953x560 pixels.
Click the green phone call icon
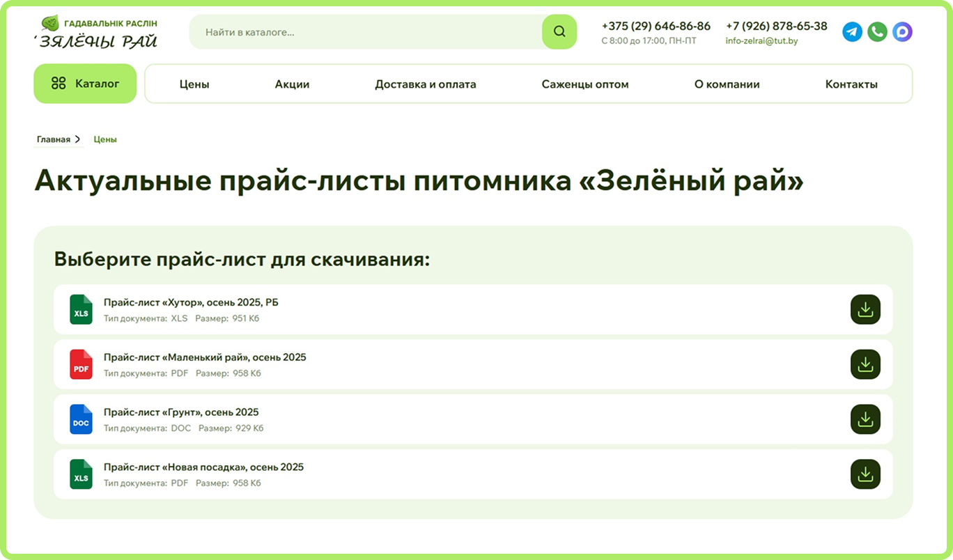tap(877, 32)
